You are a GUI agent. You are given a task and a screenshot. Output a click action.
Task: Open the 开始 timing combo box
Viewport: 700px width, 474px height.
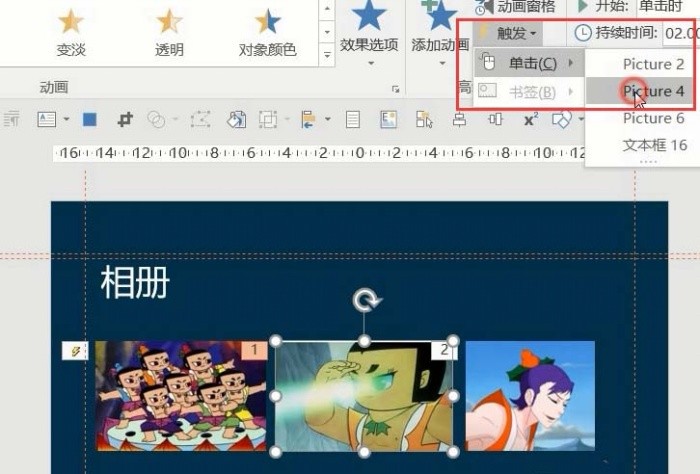[667, 6]
